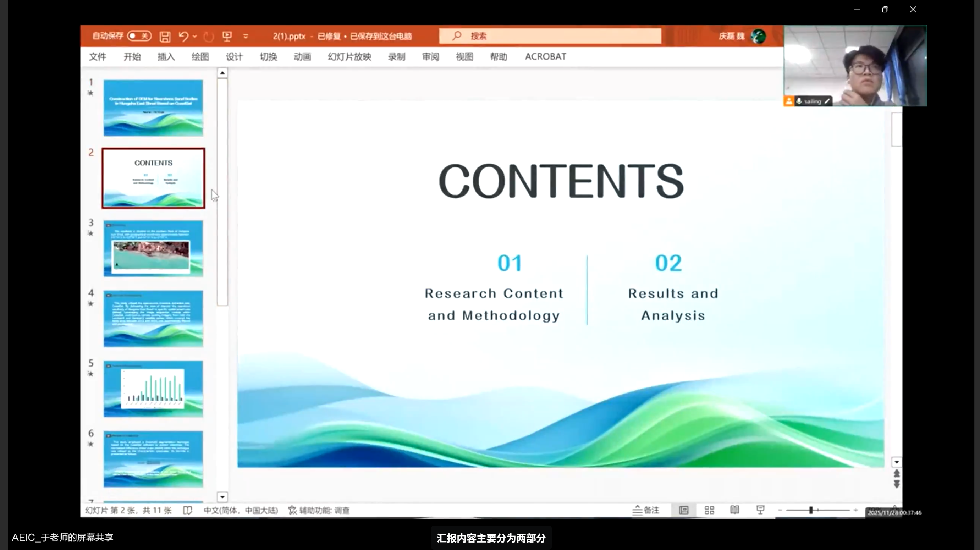Open Slide Sorter view from the status bar

pyautogui.click(x=709, y=510)
